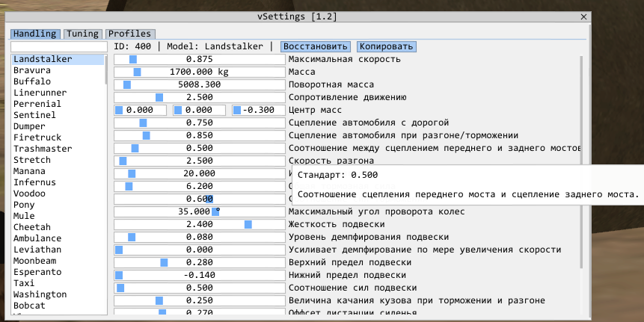This screenshot has height=322, width=644.
Task: Select Firetruck in the vehicle list
Action: (x=34, y=137)
